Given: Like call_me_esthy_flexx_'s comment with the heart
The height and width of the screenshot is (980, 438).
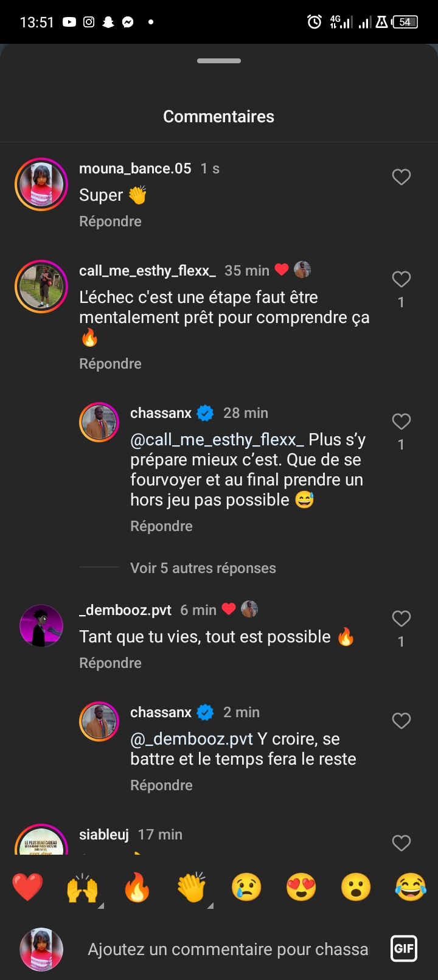Looking at the screenshot, I should click(x=401, y=279).
